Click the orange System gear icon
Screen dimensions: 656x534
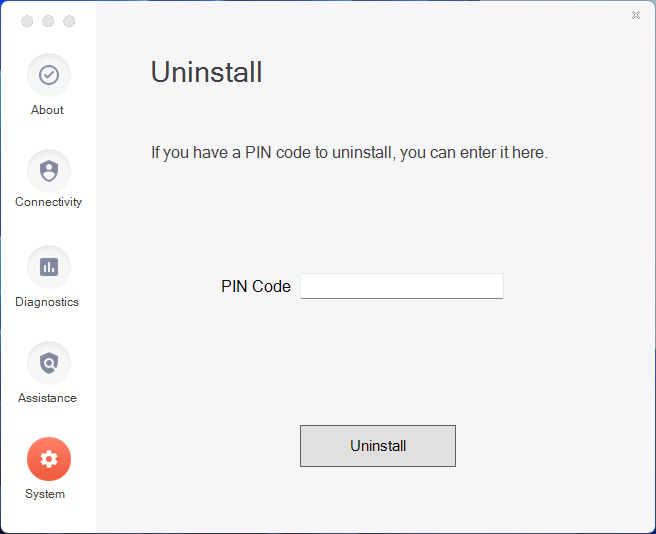click(49, 459)
